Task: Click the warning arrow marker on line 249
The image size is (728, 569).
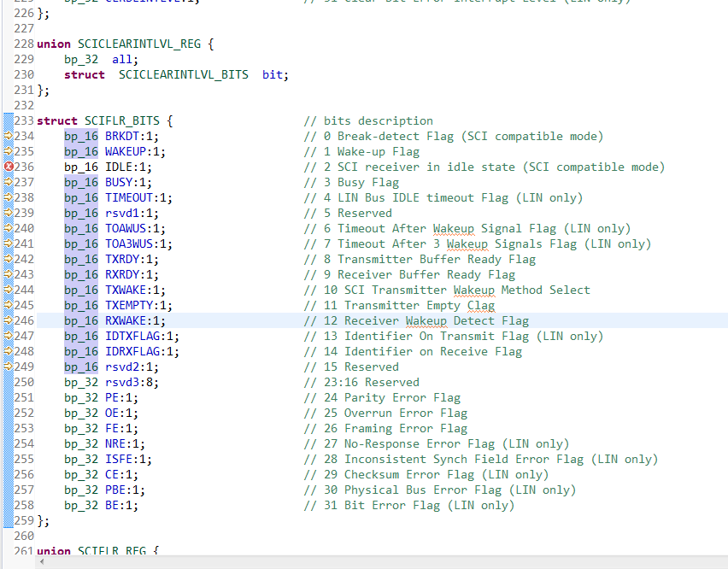Action: tap(9, 367)
